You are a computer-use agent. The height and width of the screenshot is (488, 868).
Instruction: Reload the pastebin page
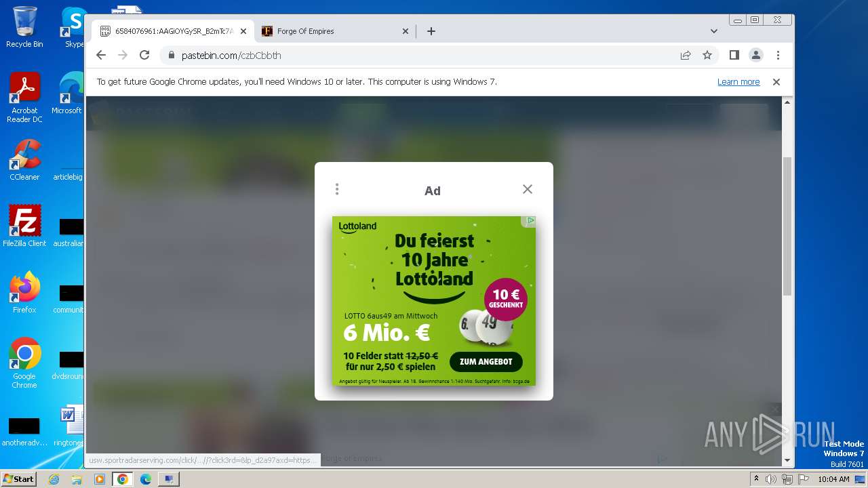tap(144, 55)
